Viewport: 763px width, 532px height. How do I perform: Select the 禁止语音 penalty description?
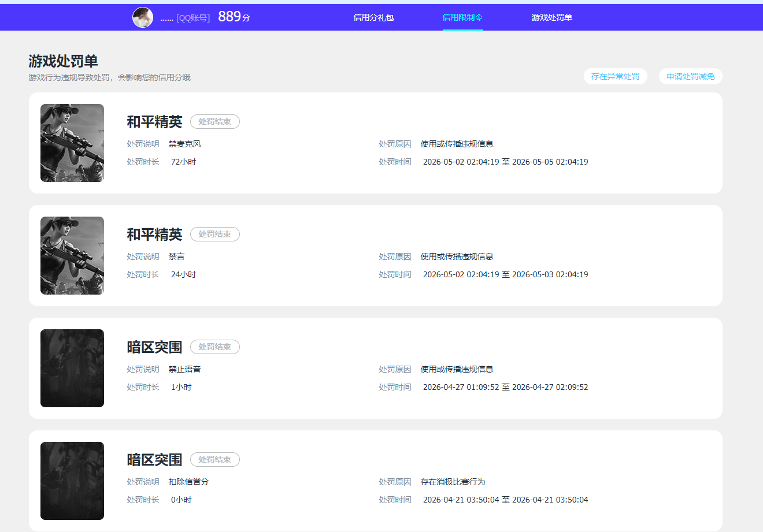point(185,369)
